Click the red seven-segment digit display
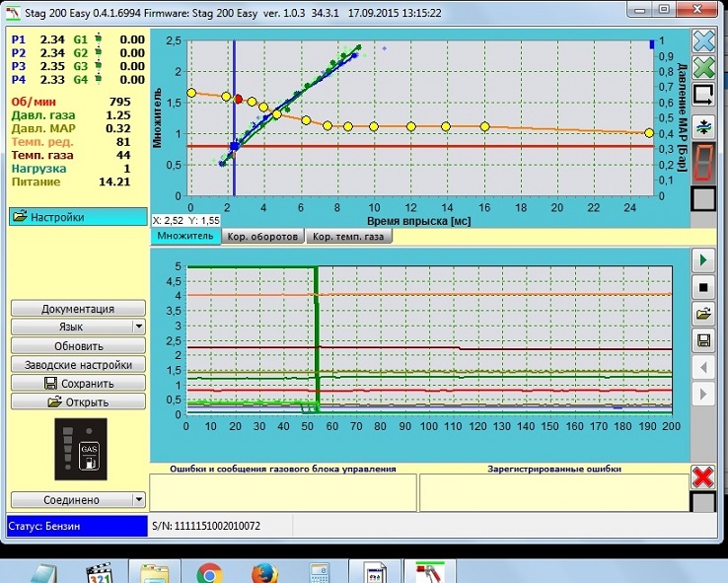This screenshot has height=583, width=728. click(x=703, y=162)
